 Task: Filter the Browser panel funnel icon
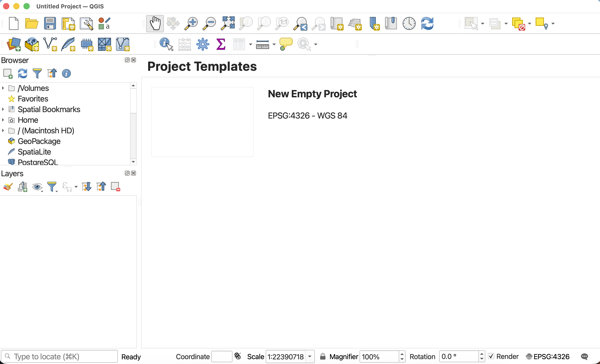pyautogui.click(x=37, y=73)
